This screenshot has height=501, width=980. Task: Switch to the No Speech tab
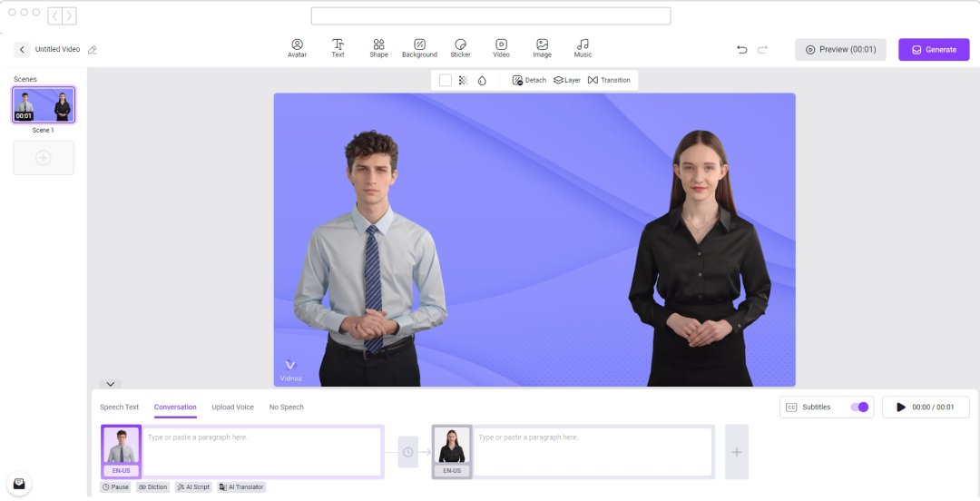pyautogui.click(x=286, y=408)
